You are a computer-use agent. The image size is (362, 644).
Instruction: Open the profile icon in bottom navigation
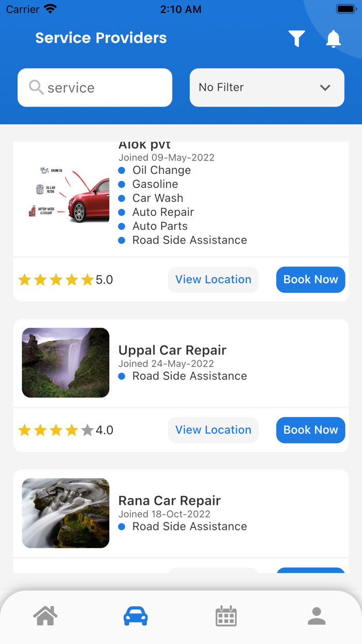point(316,616)
